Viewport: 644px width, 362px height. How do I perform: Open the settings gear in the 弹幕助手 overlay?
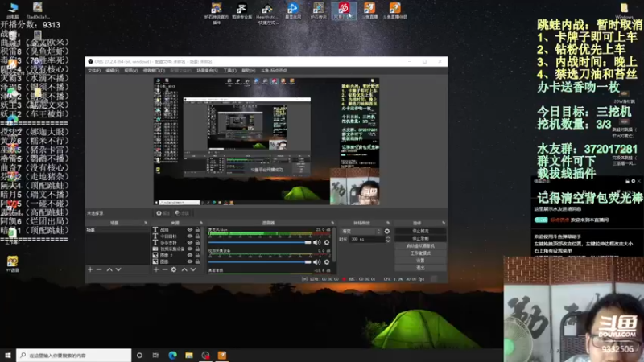click(x=634, y=181)
